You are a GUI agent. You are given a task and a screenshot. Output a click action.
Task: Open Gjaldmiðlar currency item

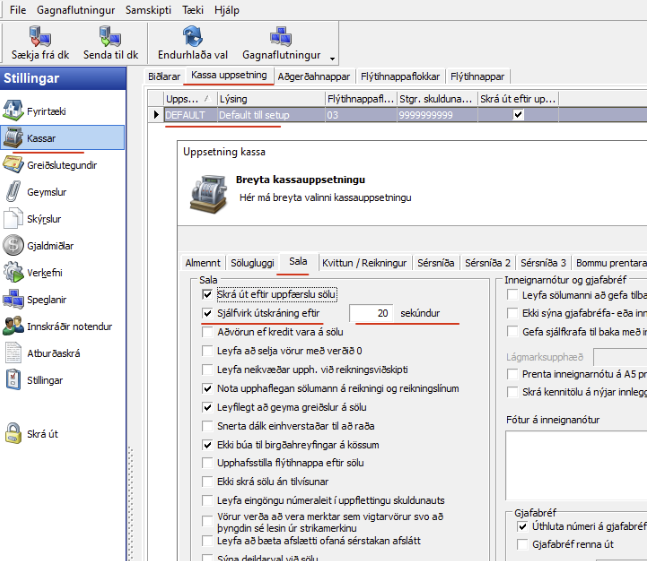[14, 245]
